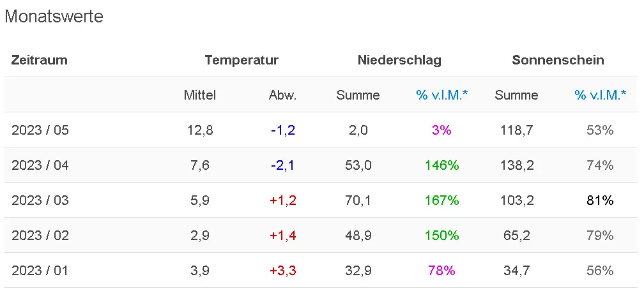Click the Zeitraum column header
The width and height of the screenshot is (644, 293).
click(40, 61)
